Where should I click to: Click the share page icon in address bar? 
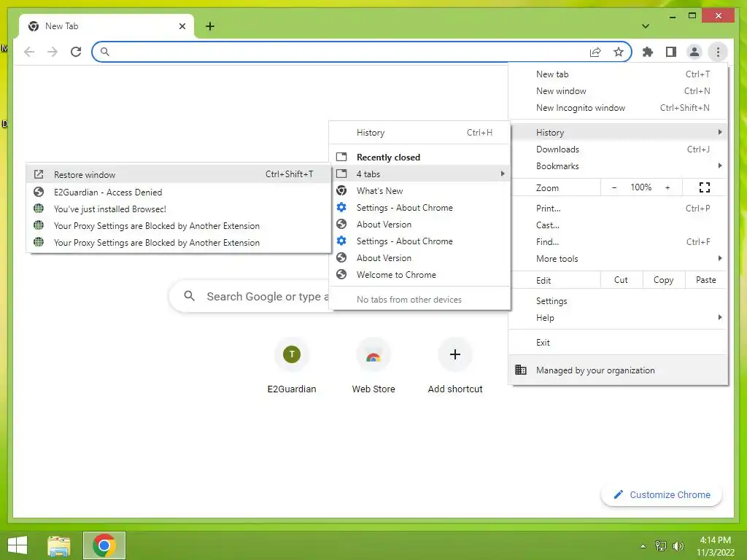(595, 52)
